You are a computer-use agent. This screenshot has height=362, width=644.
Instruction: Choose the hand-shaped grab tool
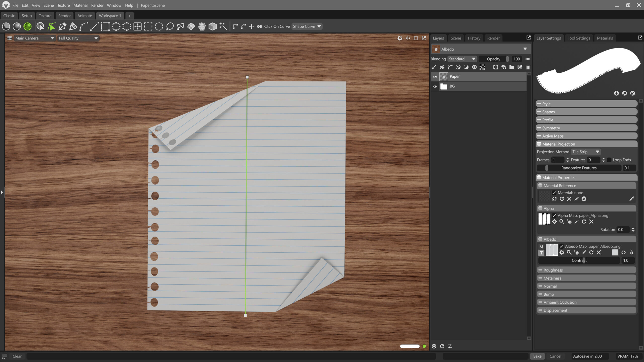coord(202,26)
